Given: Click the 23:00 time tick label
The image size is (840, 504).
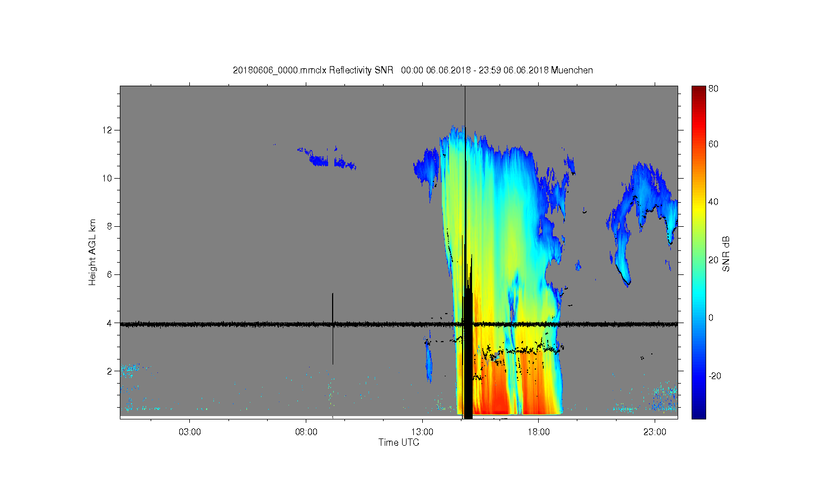Looking at the screenshot, I should coord(655,432).
